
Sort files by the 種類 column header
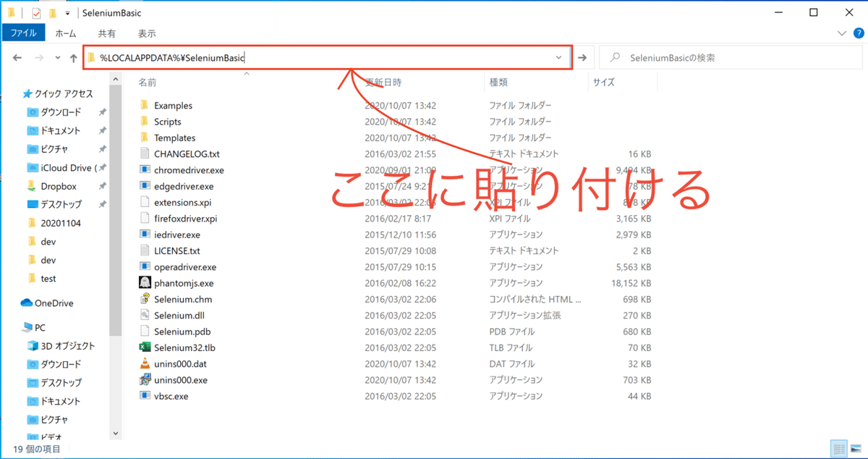[498, 83]
